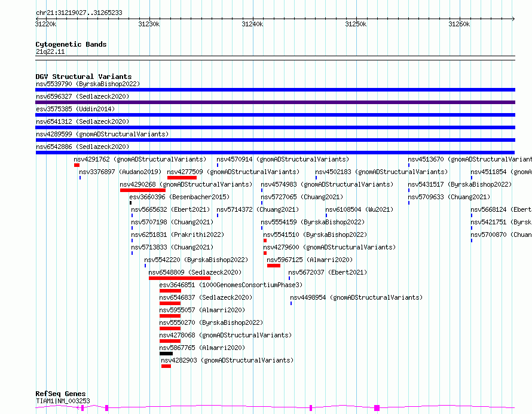Select the purple nsv6596327 variant bar
The width and height of the screenshot is (532, 414).
[x=275, y=102]
